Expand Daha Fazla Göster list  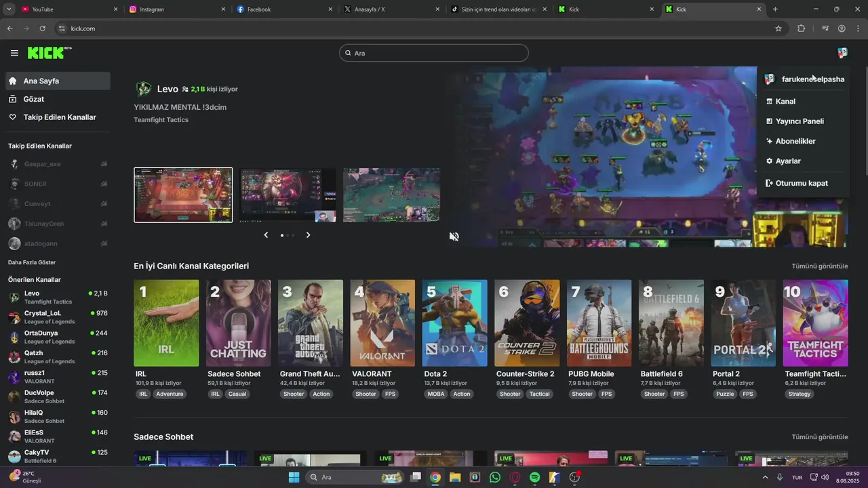pyautogui.click(x=32, y=262)
